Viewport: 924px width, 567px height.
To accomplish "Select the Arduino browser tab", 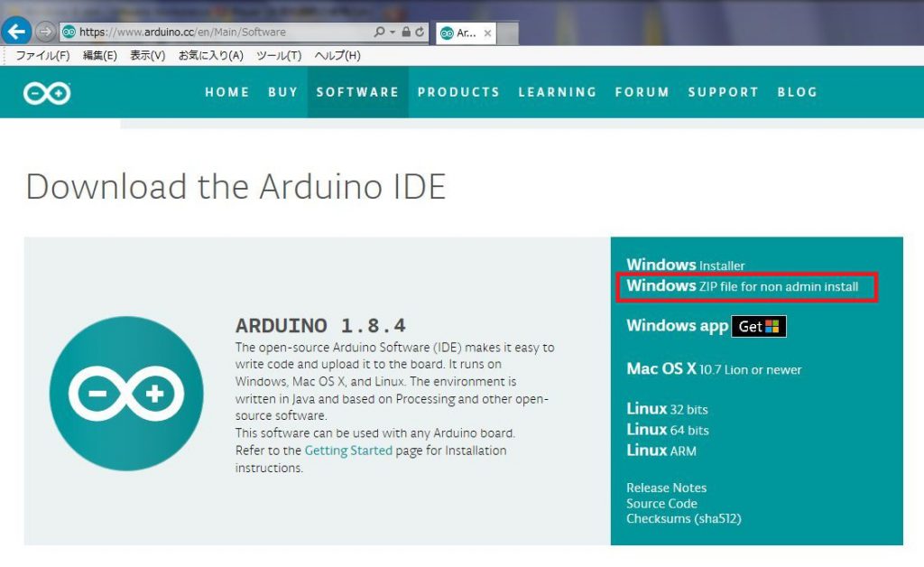I will click(x=460, y=32).
